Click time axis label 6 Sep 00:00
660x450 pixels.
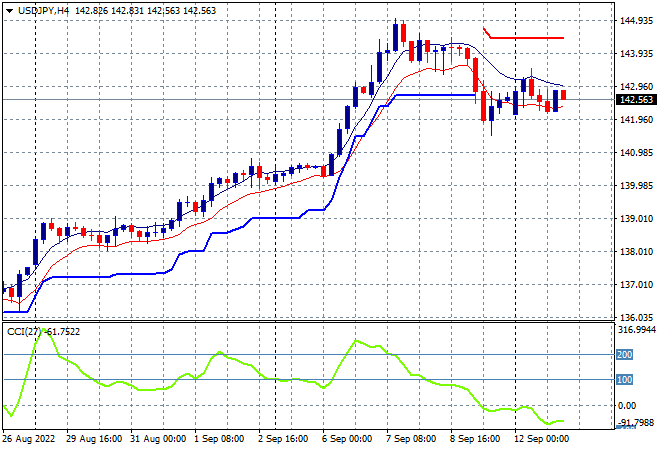click(347, 439)
